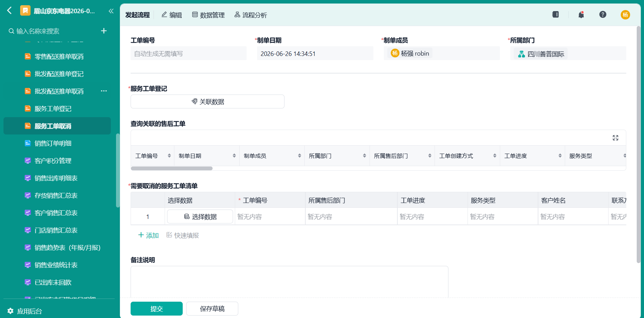The image size is (644, 318).
Task: Click the horizontal scrollbar of related table
Action: pos(172,168)
